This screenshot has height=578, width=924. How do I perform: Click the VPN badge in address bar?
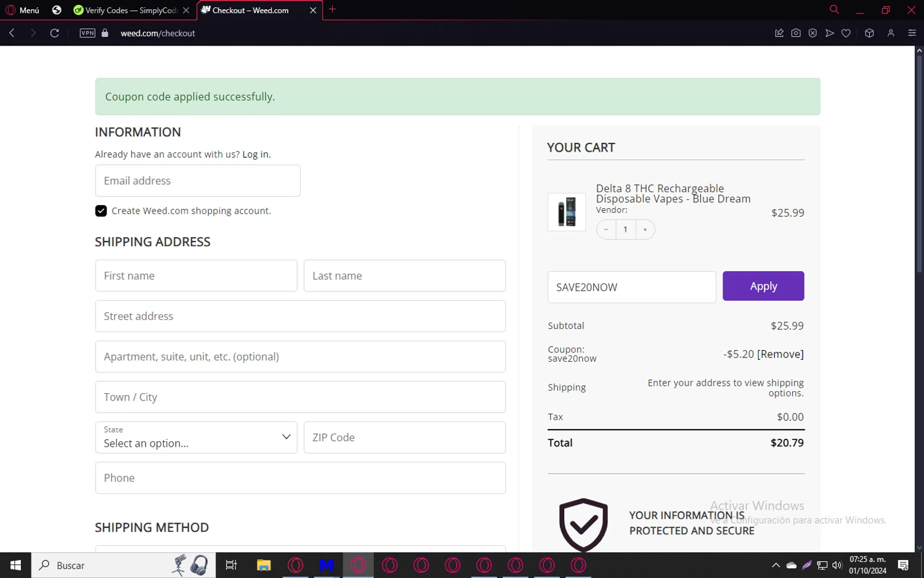pyautogui.click(x=87, y=33)
